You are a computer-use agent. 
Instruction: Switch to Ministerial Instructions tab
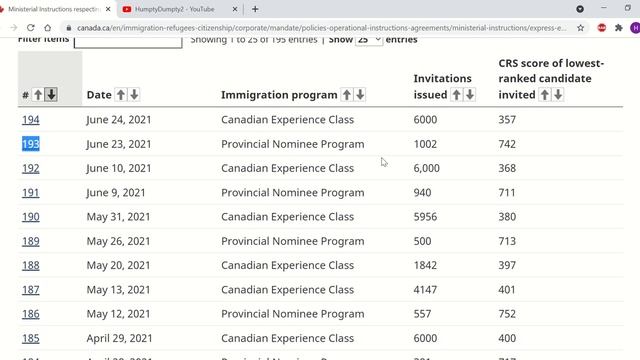(54, 9)
